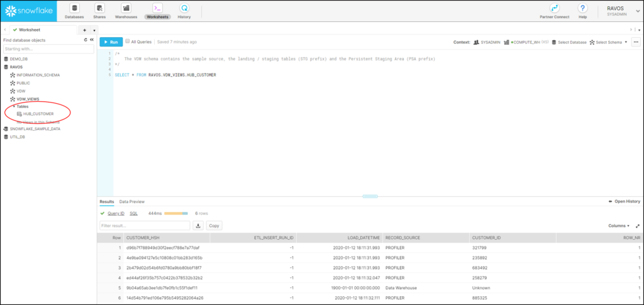This screenshot has width=644, height=305.
Task: Run the SQL query
Action: click(x=110, y=42)
